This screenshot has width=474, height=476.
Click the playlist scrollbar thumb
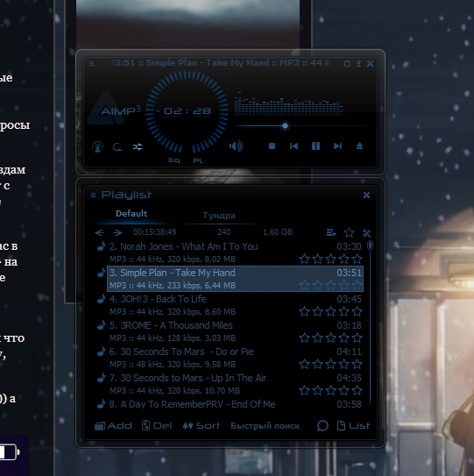pyautogui.click(x=370, y=245)
